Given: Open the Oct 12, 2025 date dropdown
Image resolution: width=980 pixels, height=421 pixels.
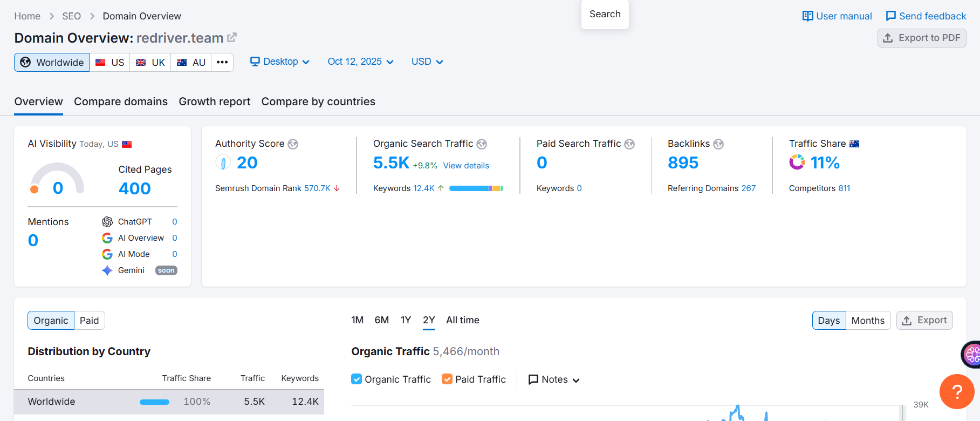Looking at the screenshot, I should pyautogui.click(x=360, y=62).
